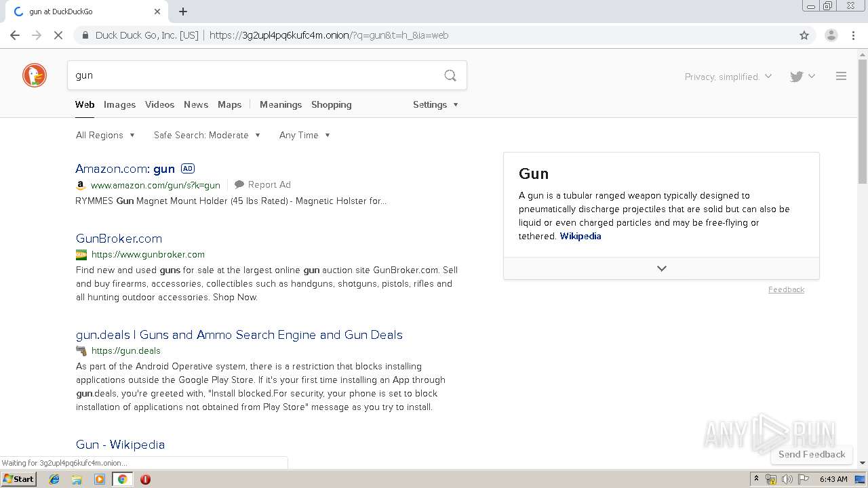Switch to the Meanings tab
Image resolution: width=868 pixels, height=488 pixels.
click(281, 104)
